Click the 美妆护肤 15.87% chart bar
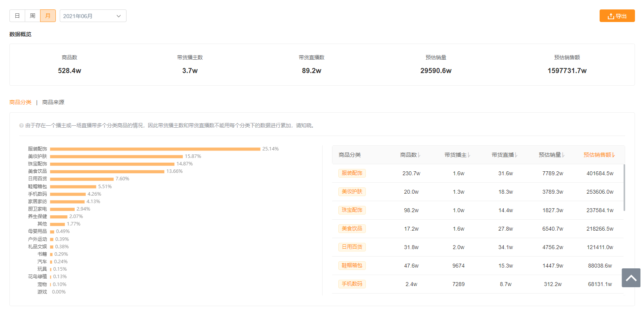Screen dimensions: 644x310 (116, 156)
